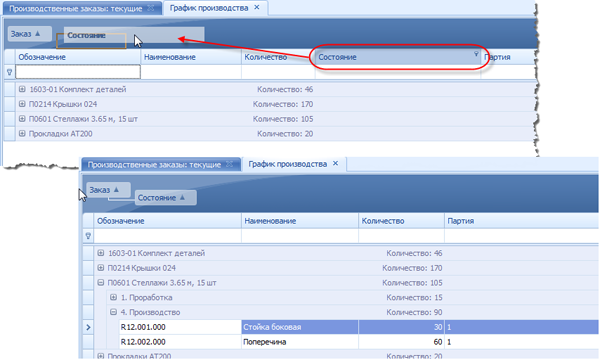Click row indicator arrow beside R12.001.000
Viewport: 600px width, 360px height.
(x=88, y=327)
